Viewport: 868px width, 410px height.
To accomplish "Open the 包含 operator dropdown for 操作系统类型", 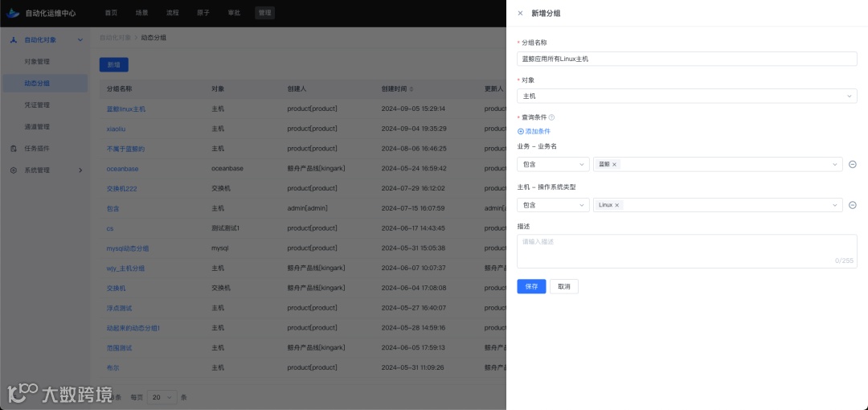I will click(x=553, y=205).
